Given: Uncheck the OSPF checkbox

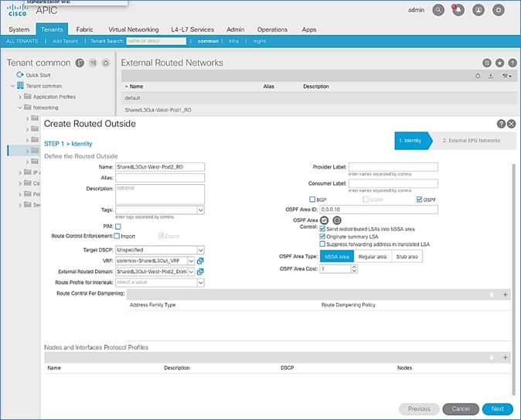Looking at the screenshot, I should (419, 200).
